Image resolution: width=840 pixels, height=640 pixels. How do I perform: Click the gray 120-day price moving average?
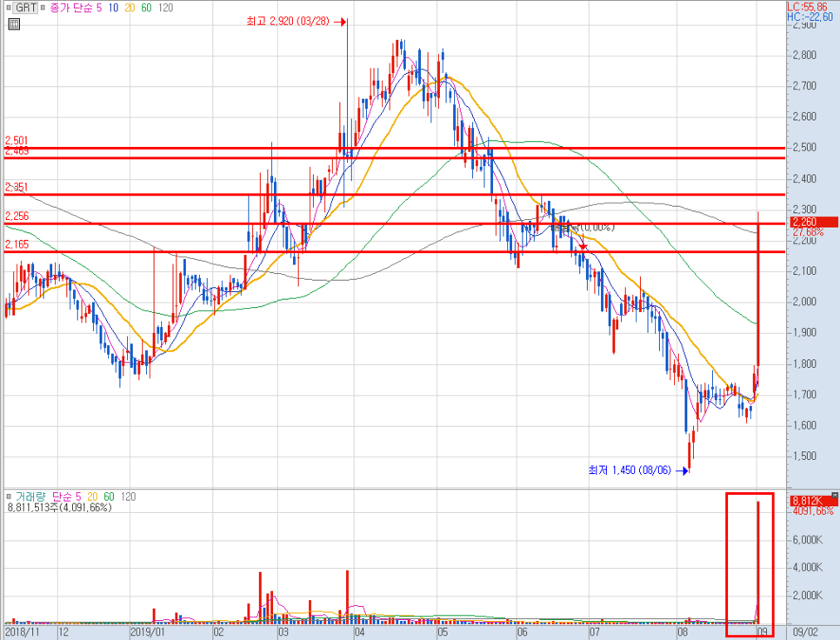pos(165,8)
